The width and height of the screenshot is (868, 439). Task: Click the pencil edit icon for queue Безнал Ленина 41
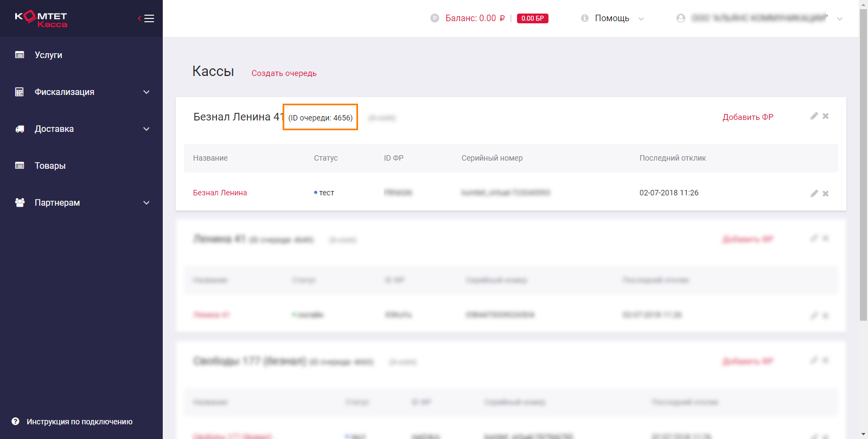(x=814, y=116)
